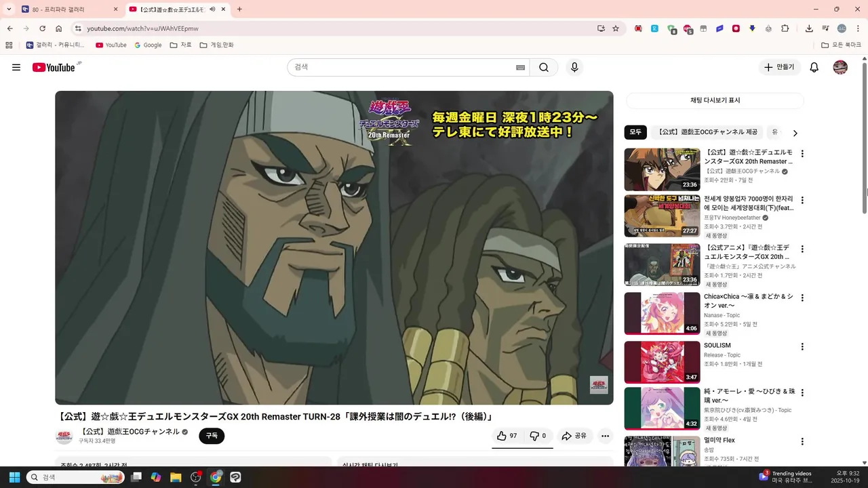
Task: Go to the YouTube home logo
Action: [54, 67]
